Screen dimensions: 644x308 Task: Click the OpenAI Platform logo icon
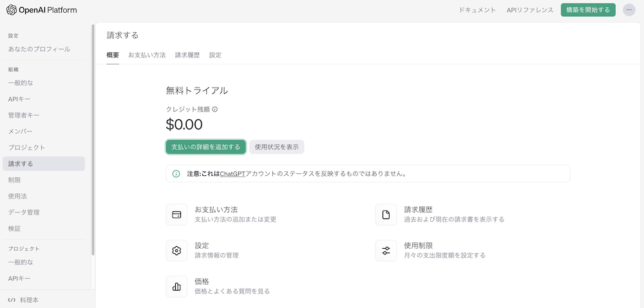(12, 10)
